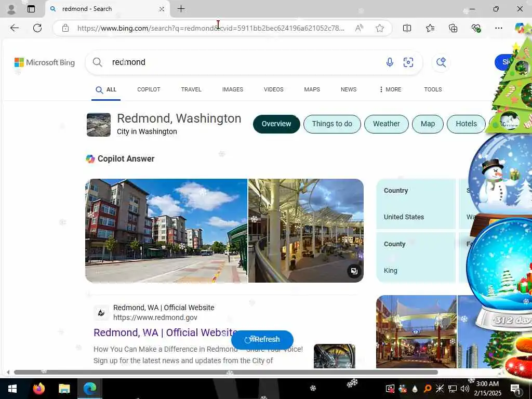
Task: Click the address bar URL
Action: 210,28
